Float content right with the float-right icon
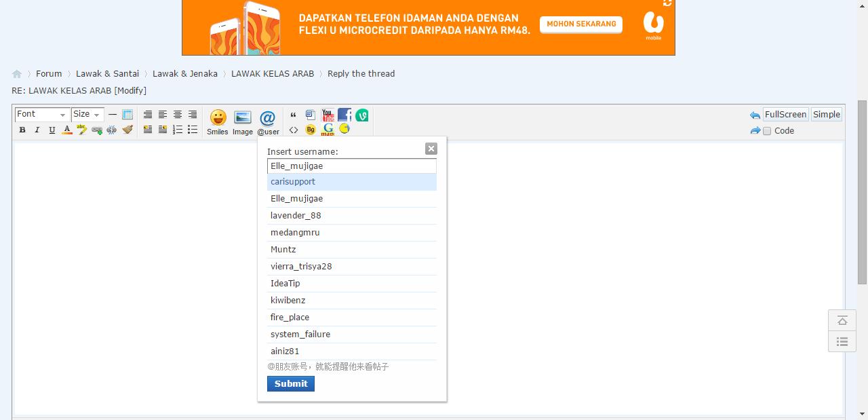Viewport: 868px width, 420px height. [163, 130]
